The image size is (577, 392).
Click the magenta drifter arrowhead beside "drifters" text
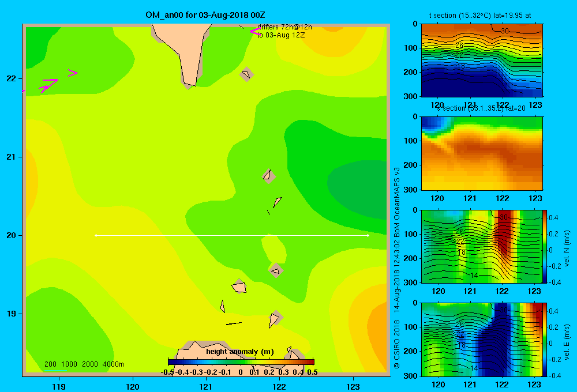[255, 32]
